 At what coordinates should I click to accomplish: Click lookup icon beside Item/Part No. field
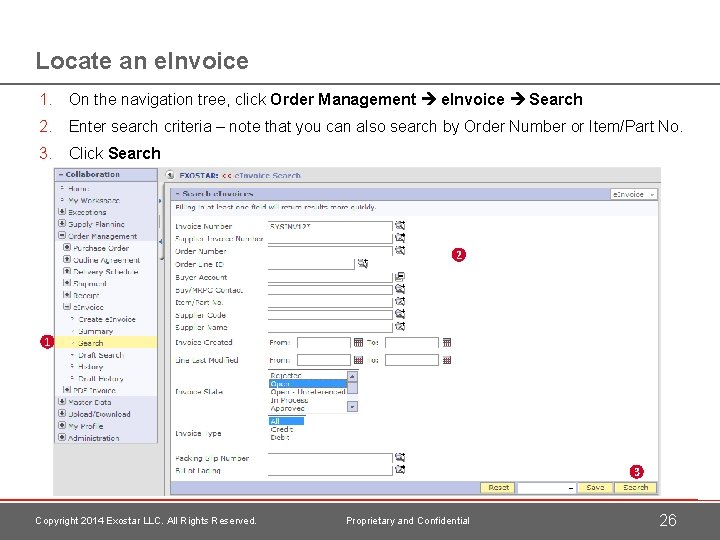click(400, 301)
